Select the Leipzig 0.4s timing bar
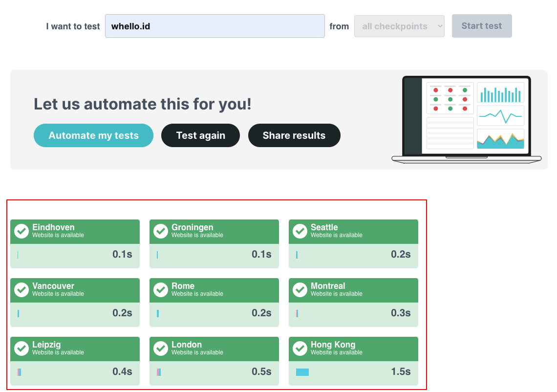Screen dimensions: 557x392 20,372
